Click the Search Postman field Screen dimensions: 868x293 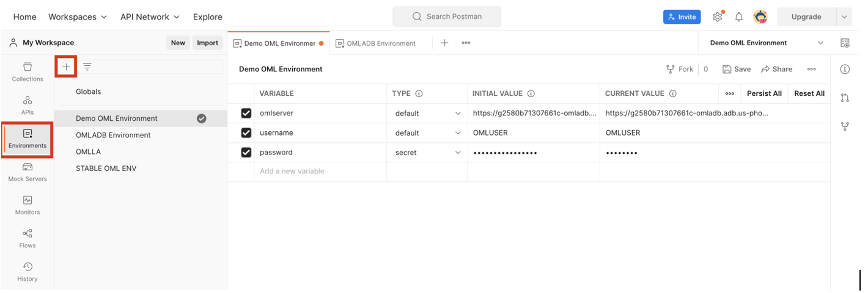(x=447, y=16)
